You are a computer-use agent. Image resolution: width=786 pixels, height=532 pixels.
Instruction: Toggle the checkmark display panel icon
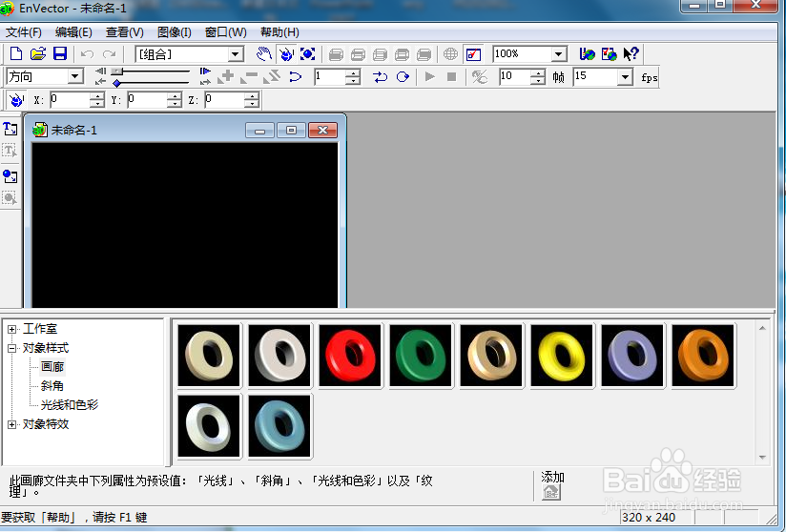coord(473,53)
